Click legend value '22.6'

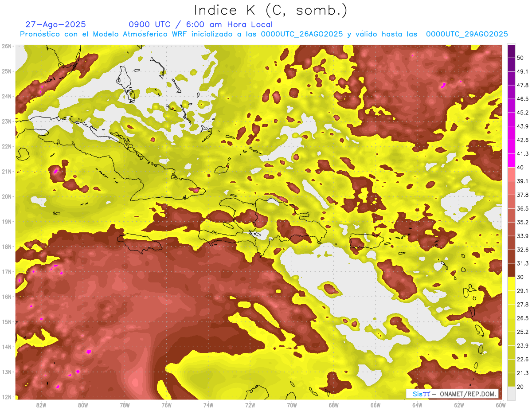pyautogui.click(x=522, y=359)
